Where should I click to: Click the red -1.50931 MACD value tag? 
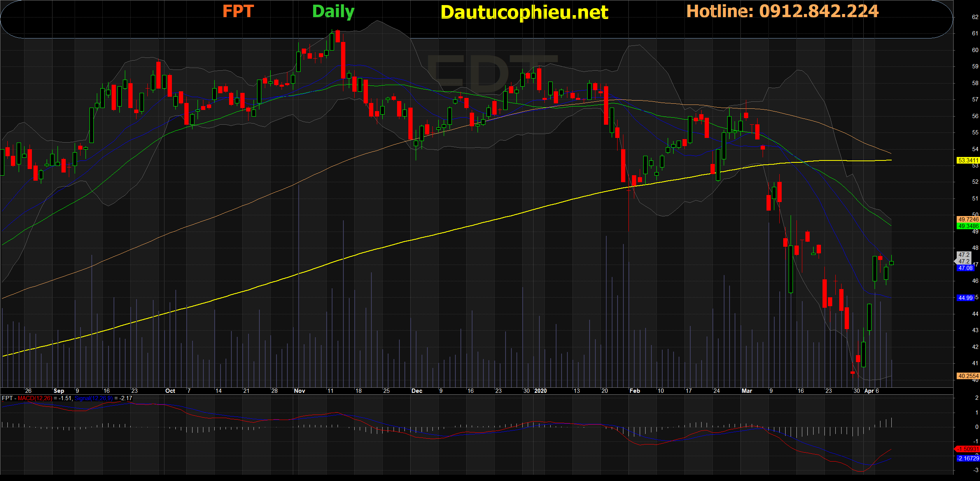968,449
